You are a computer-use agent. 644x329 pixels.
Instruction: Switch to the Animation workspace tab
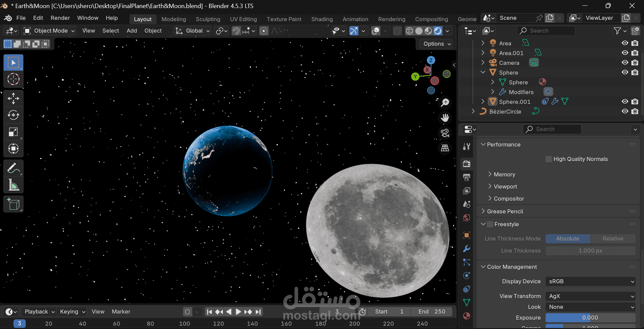pyautogui.click(x=355, y=19)
